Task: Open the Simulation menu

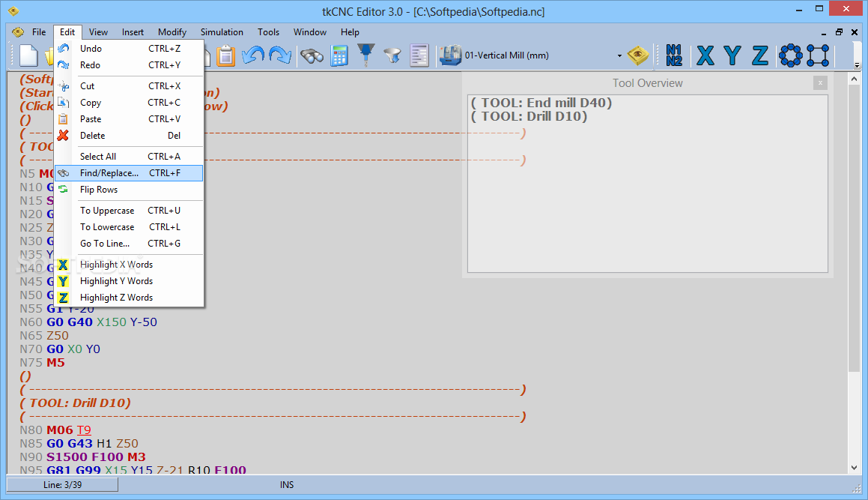Action: 222,32
